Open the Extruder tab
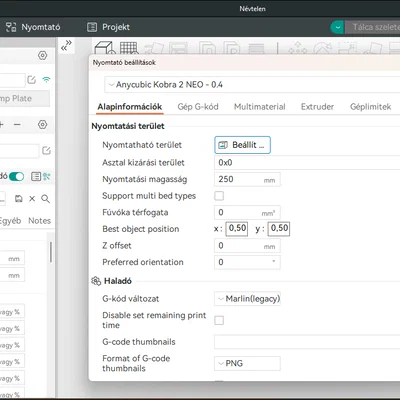 (x=317, y=107)
